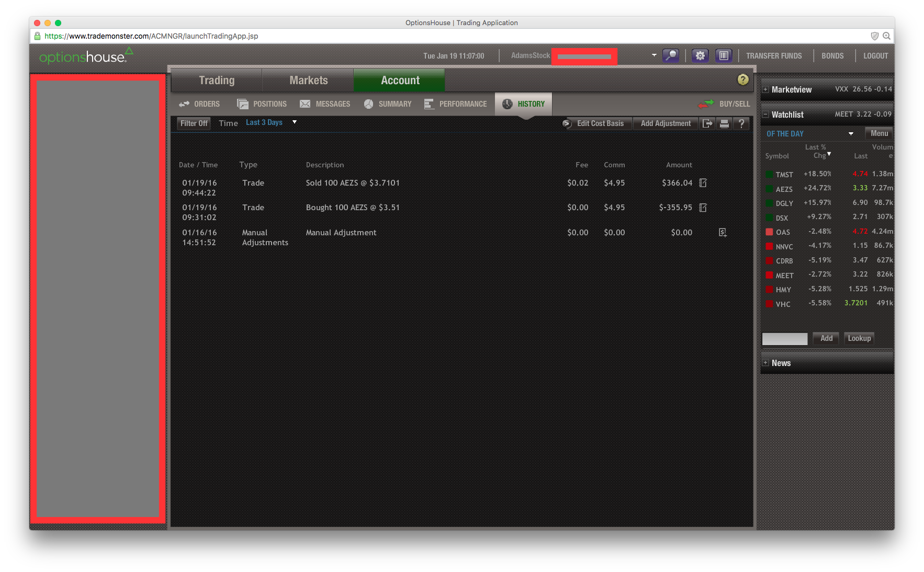Print the history using the printer icon
Image resolution: width=924 pixels, height=572 pixels.
(725, 123)
